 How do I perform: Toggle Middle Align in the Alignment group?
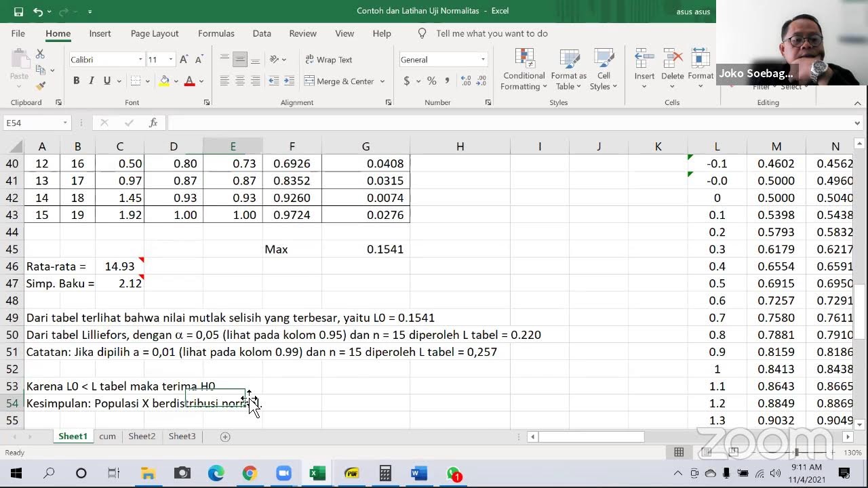click(x=239, y=60)
